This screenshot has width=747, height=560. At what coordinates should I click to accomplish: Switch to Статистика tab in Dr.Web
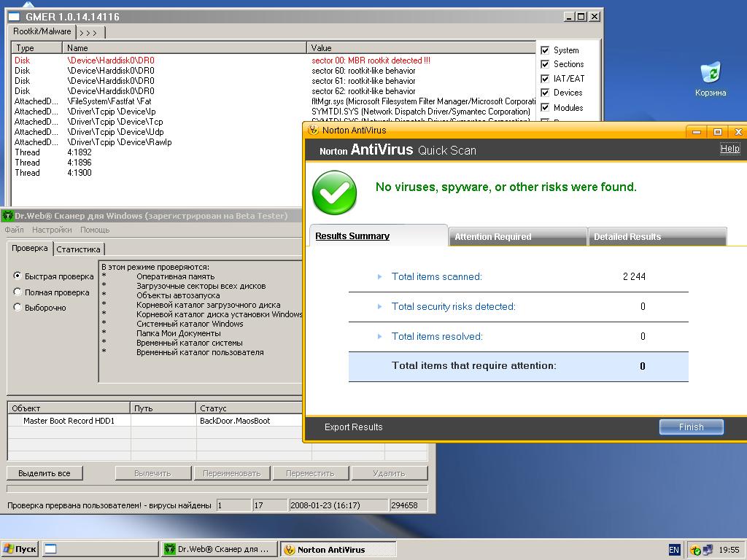(79, 249)
